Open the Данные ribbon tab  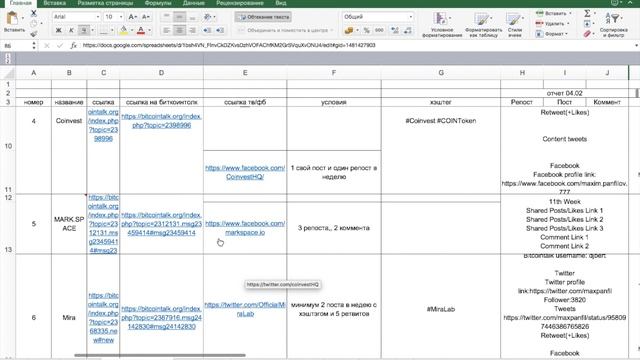pyautogui.click(x=193, y=3)
